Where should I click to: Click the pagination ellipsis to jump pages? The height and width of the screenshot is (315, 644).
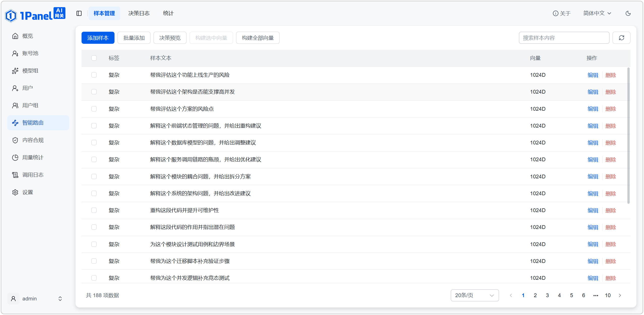tap(596, 295)
